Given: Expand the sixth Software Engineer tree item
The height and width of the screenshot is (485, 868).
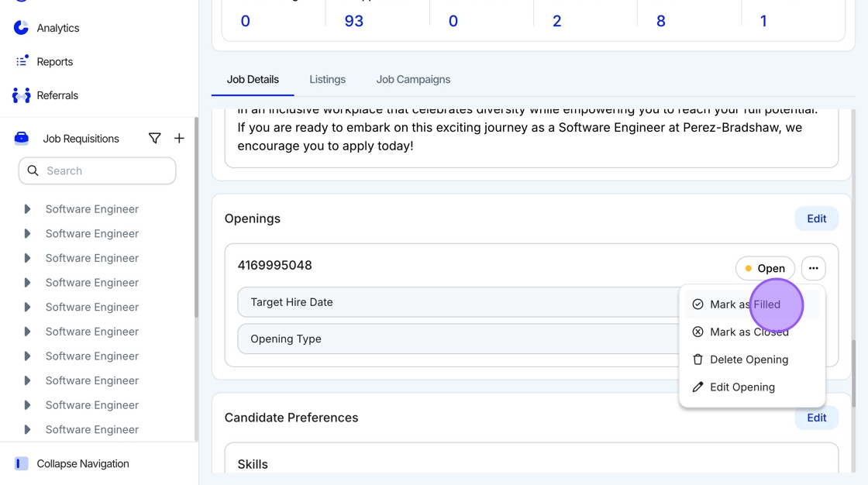Looking at the screenshot, I should point(27,331).
